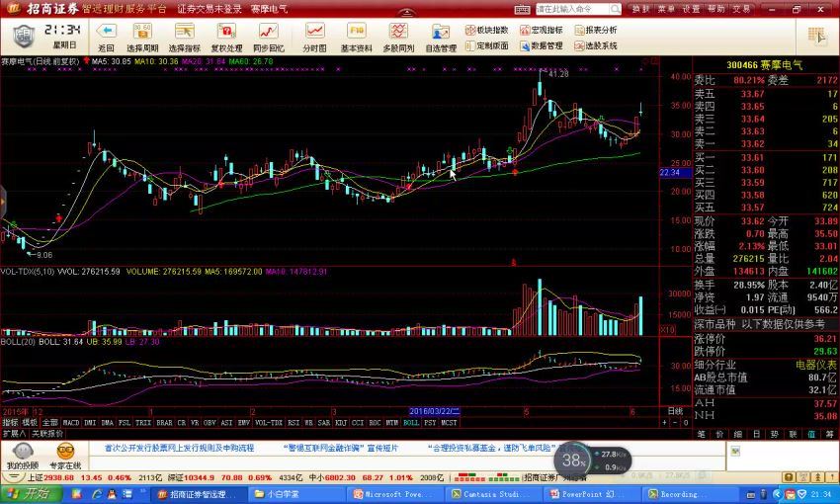
Task: Click the grid-with-cursor icon at toolbar right end
Action: (817, 36)
